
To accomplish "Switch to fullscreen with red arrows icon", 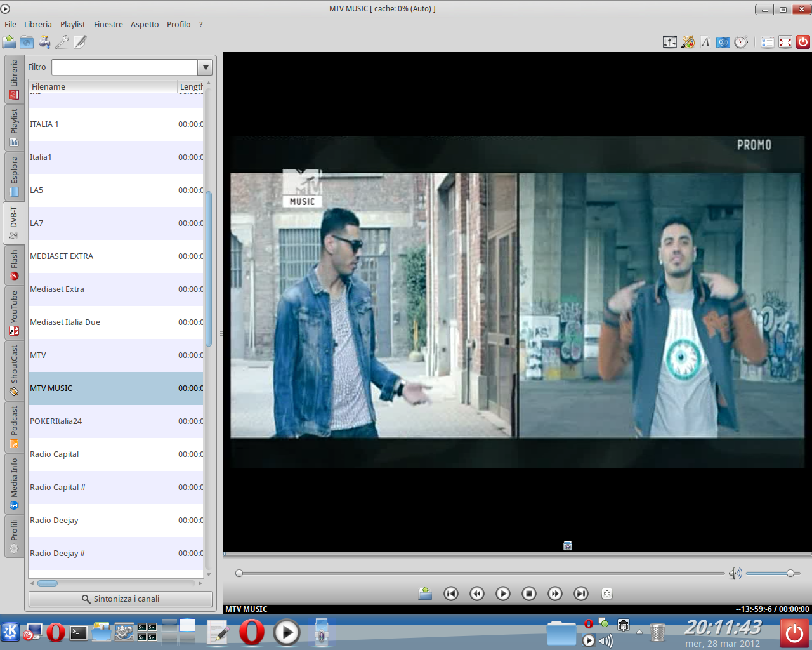I will (x=785, y=42).
